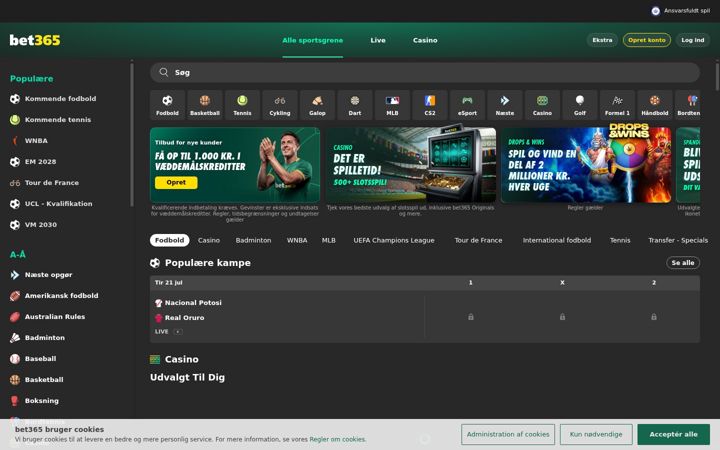
Task: Open the Galop horse racing tile
Action: [317, 105]
